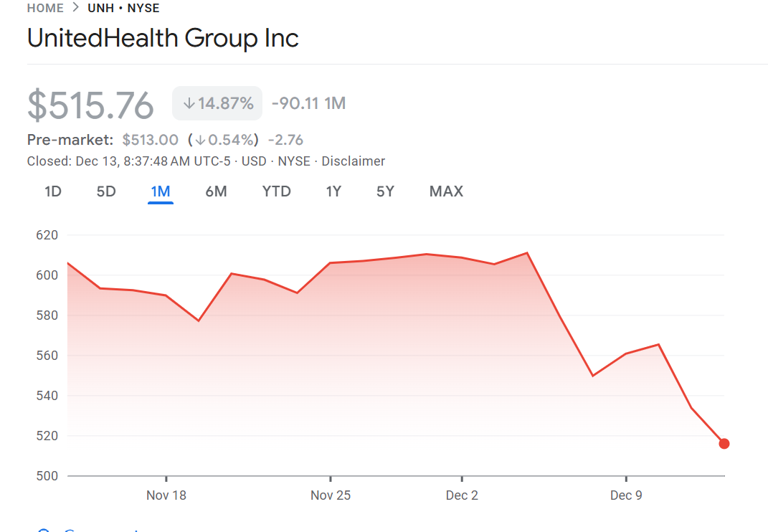Select the 5D time range tab
This screenshot has width=768, height=532.
coord(106,191)
